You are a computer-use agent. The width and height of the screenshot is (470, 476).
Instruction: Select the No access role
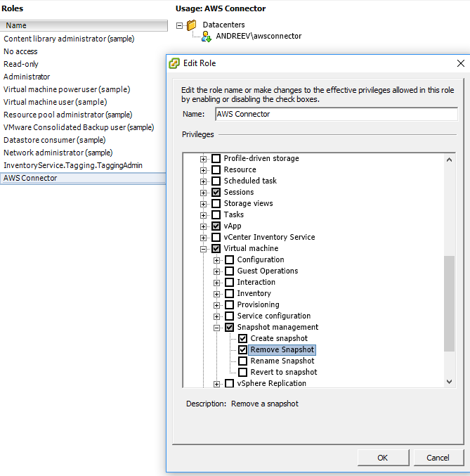(x=20, y=51)
